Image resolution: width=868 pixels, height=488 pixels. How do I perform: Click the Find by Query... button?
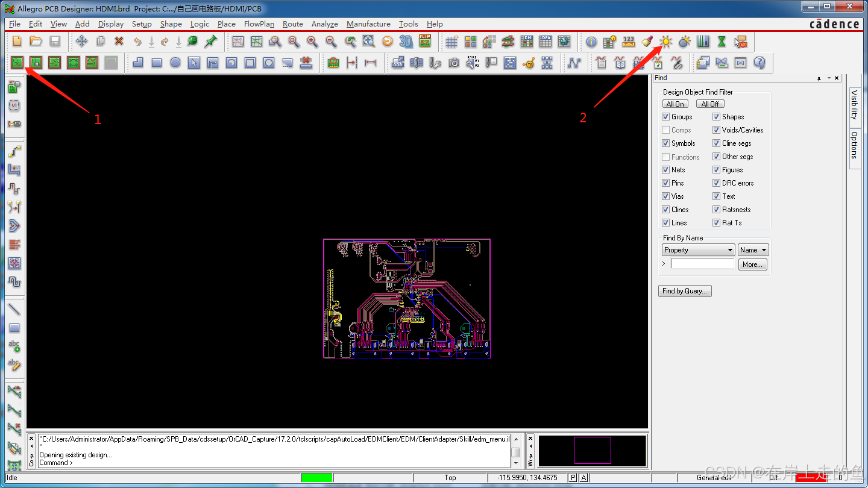(x=685, y=291)
